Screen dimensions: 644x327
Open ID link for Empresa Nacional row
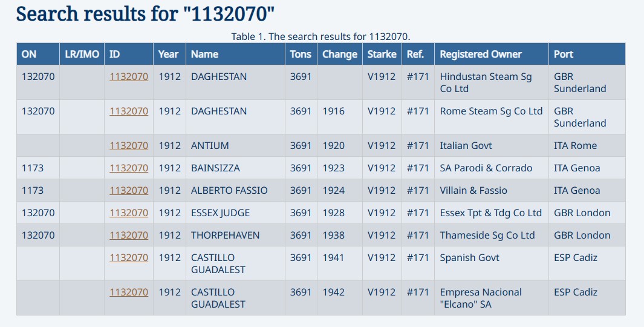(128, 292)
